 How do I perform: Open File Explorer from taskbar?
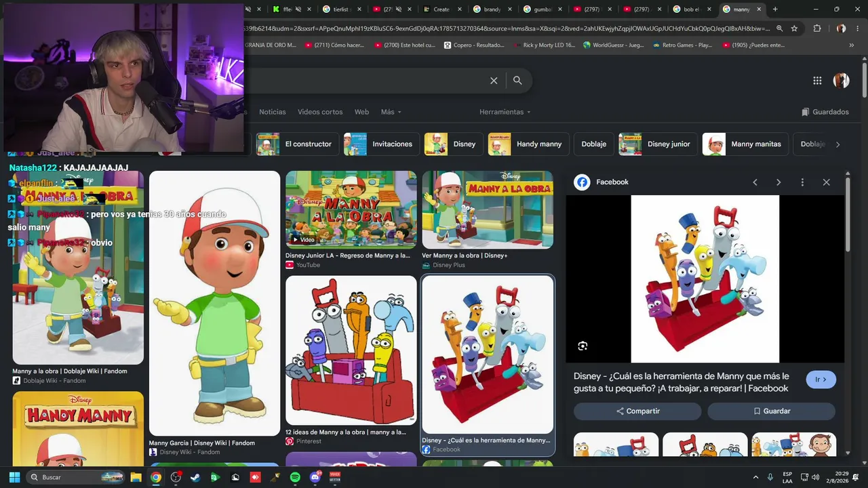136,477
